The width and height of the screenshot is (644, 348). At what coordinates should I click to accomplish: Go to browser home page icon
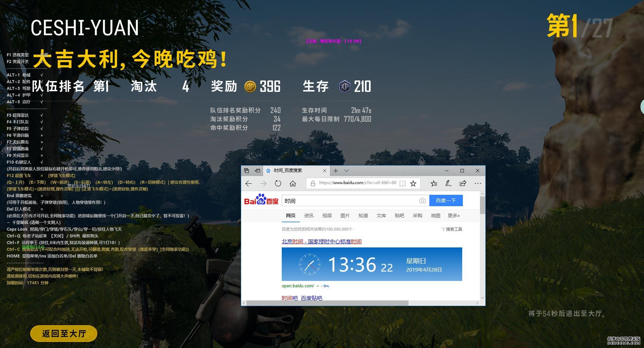[293, 183]
